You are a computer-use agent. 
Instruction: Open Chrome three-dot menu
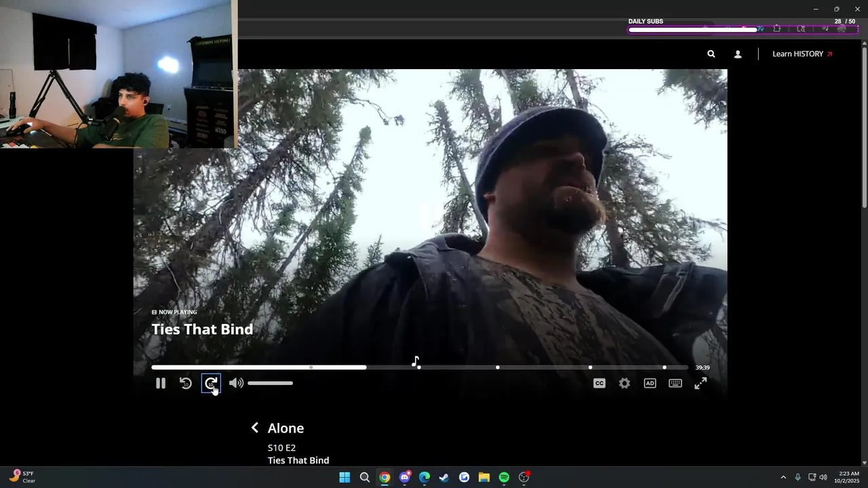(x=858, y=28)
